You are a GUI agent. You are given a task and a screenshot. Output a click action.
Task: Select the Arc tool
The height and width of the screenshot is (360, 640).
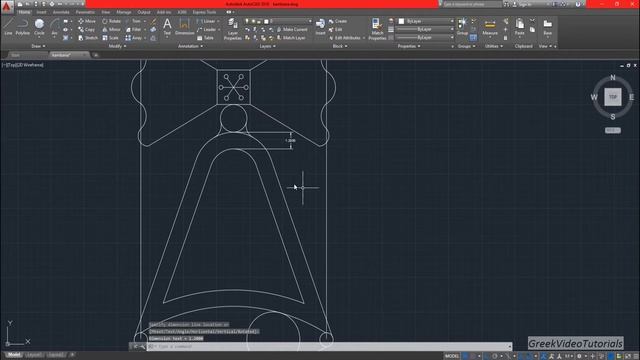click(x=54, y=27)
